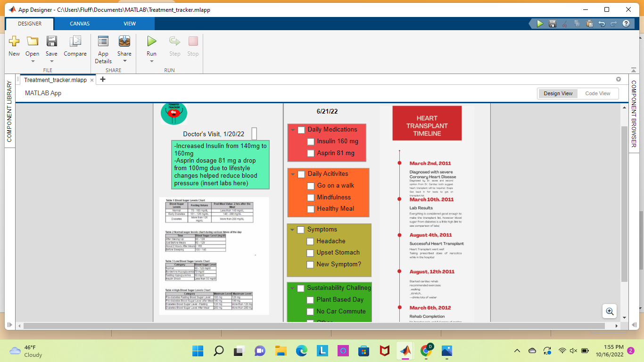Click quick access Cut scissors icon
Image resolution: width=644 pixels, height=362 pixels.
[x=565, y=24]
